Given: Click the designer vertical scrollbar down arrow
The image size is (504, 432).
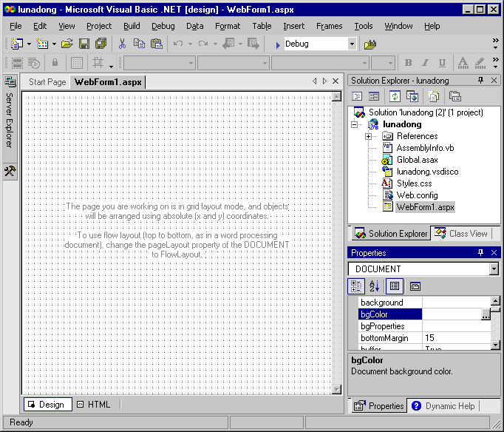Looking at the screenshot, I should 336,389.
